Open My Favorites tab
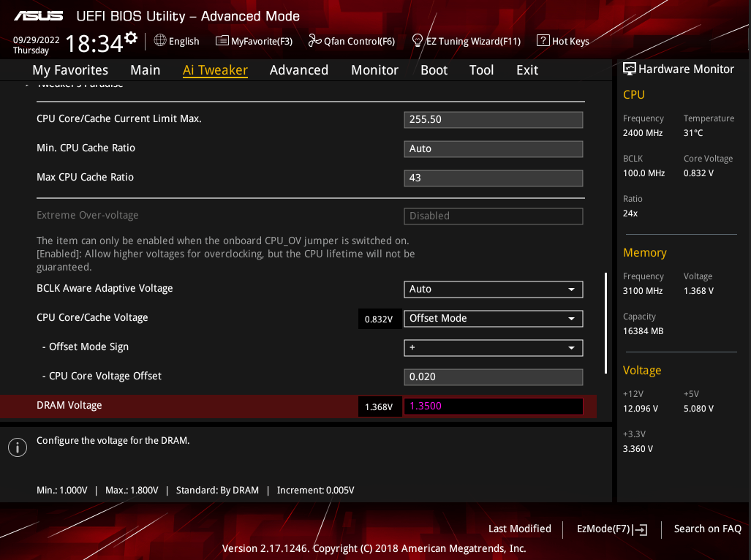 pos(70,70)
